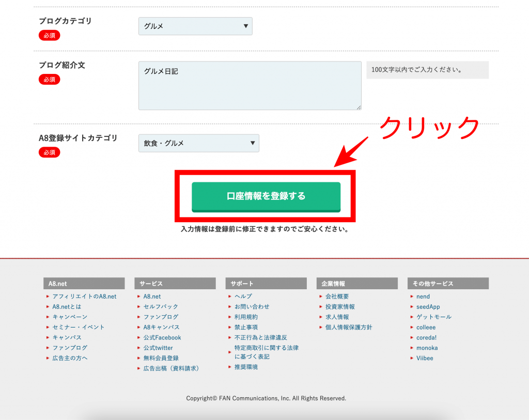The image size is (529, 420).
Task: Open the セミナー・イベント footer link
Action: pos(79,327)
